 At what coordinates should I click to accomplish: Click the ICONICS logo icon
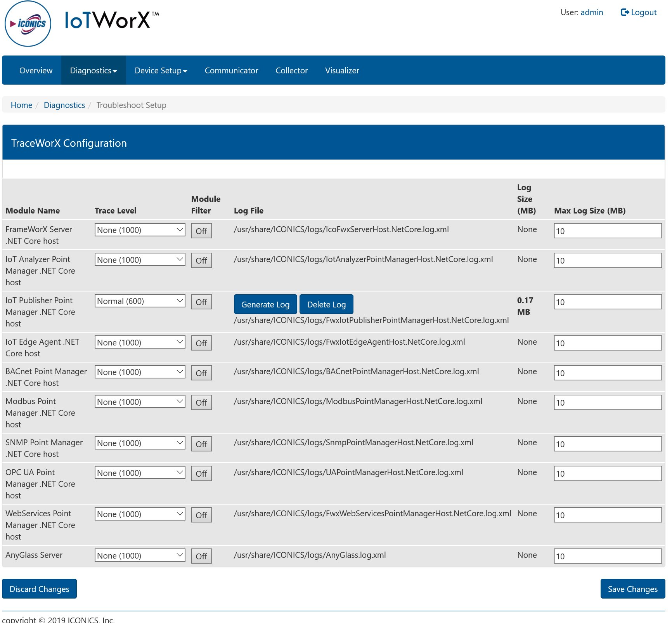pos(28,24)
